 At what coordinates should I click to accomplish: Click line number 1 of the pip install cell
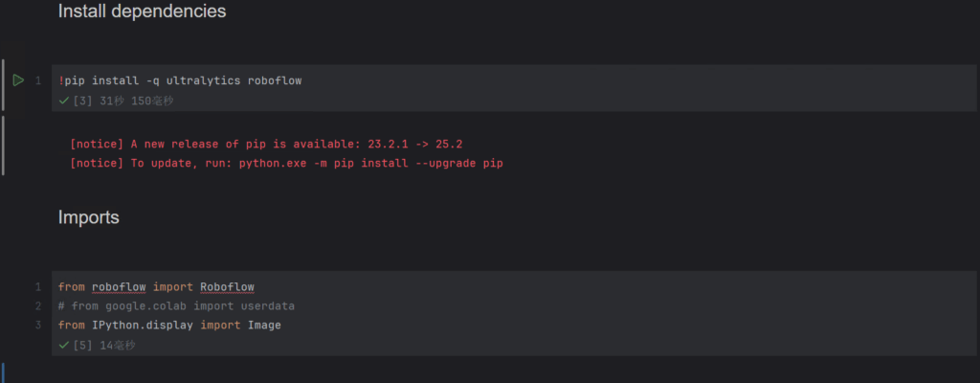click(38, 80)
